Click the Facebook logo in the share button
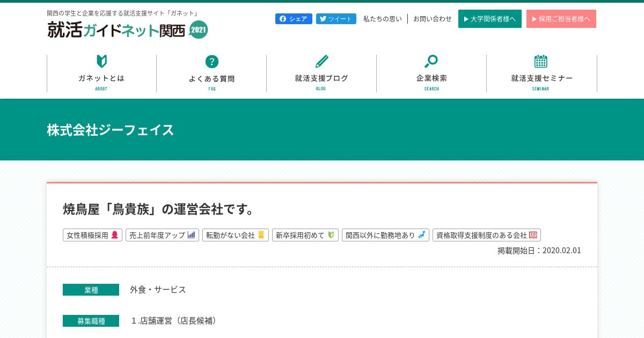 [x=283, y=19]
